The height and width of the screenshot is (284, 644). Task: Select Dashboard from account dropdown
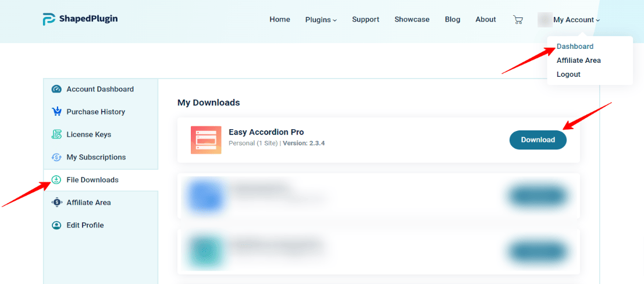pyautogui.click(x=575, y=47)
